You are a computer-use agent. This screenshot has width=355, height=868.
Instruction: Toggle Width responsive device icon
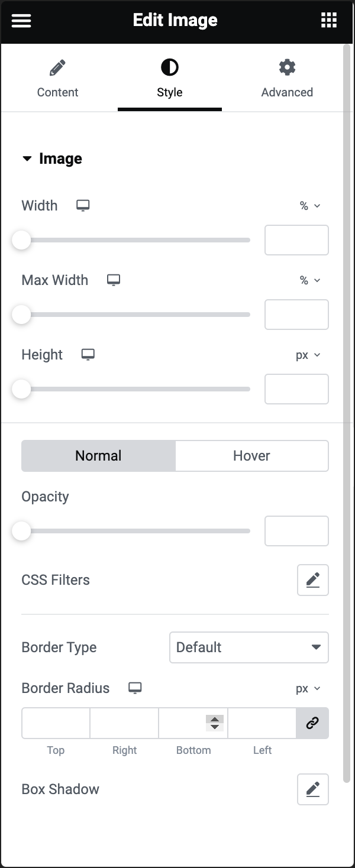[x=83, y=206]
